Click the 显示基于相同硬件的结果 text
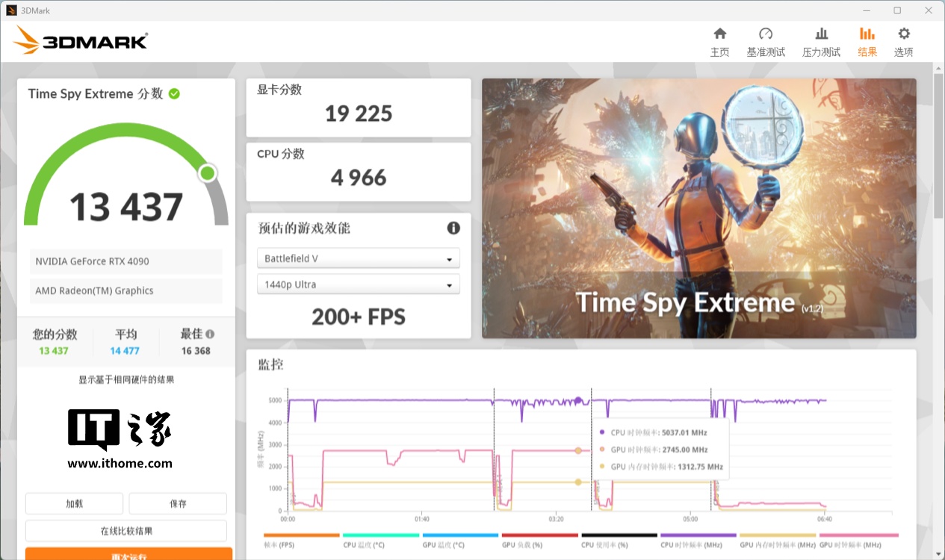This screenshot has width=945, height=560. pos(126,379)
